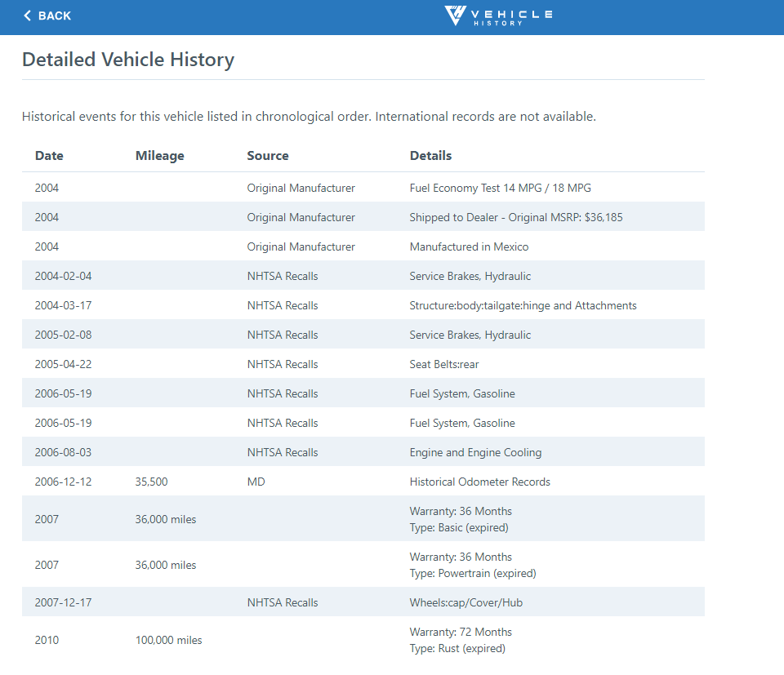Click the BACK button
The image size is (784, 675).
tap(47, 16)
